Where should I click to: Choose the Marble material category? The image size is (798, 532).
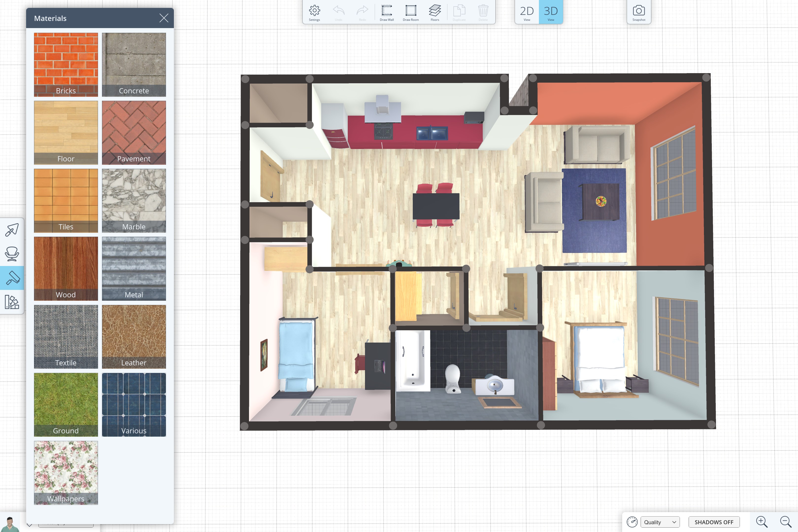click(x=134, y=200)
